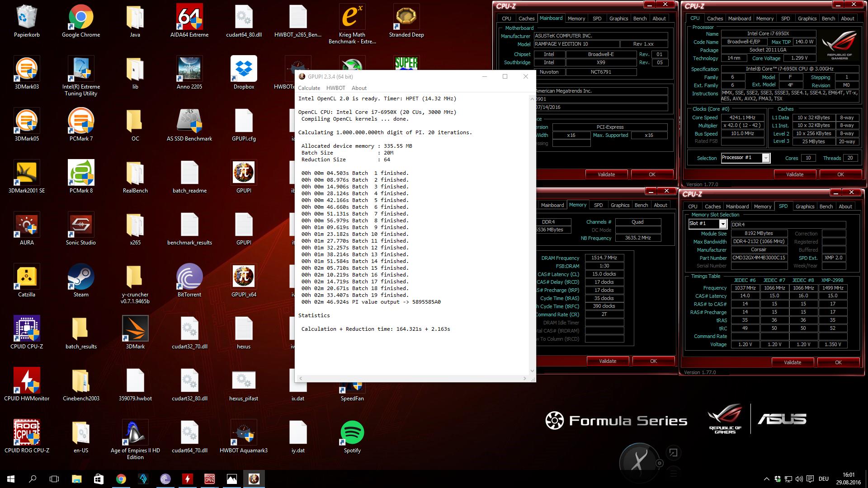Viewport: 868px width, 488px height.
Task: Open Anno 2205 desktop shortcut
Action: 189,73
